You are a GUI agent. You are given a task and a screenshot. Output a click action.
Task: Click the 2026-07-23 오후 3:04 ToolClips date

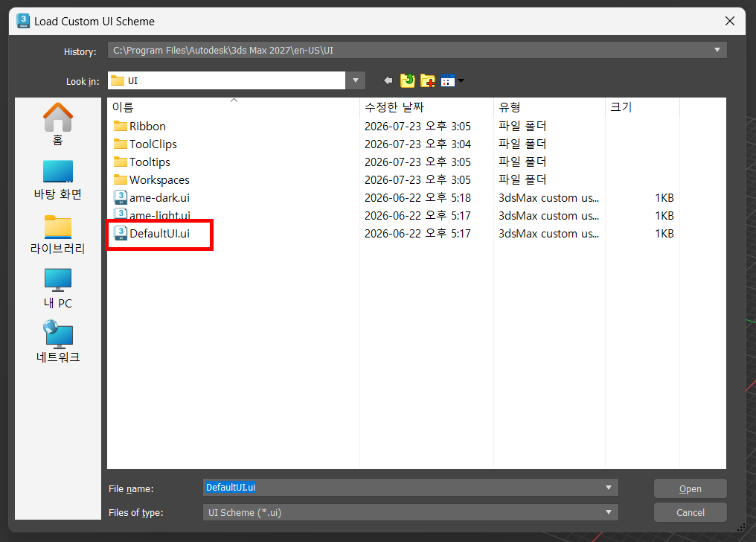[x=417, y=144]
